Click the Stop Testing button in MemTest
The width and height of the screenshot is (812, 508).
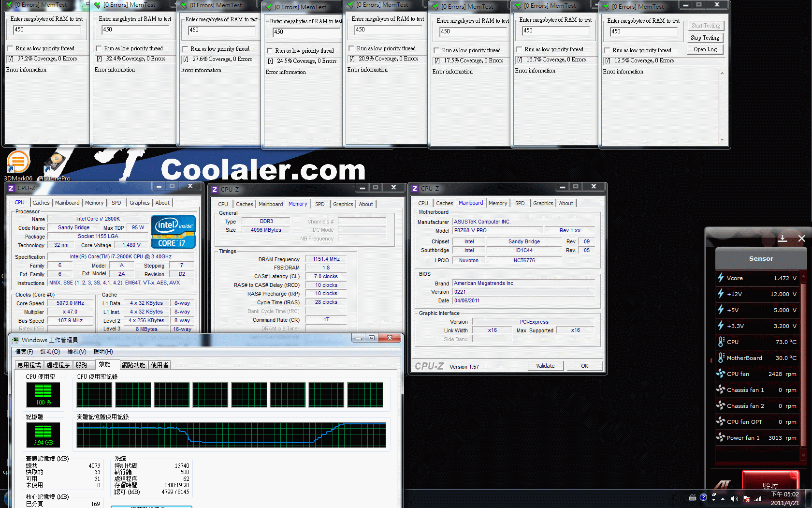pos(705,38)
